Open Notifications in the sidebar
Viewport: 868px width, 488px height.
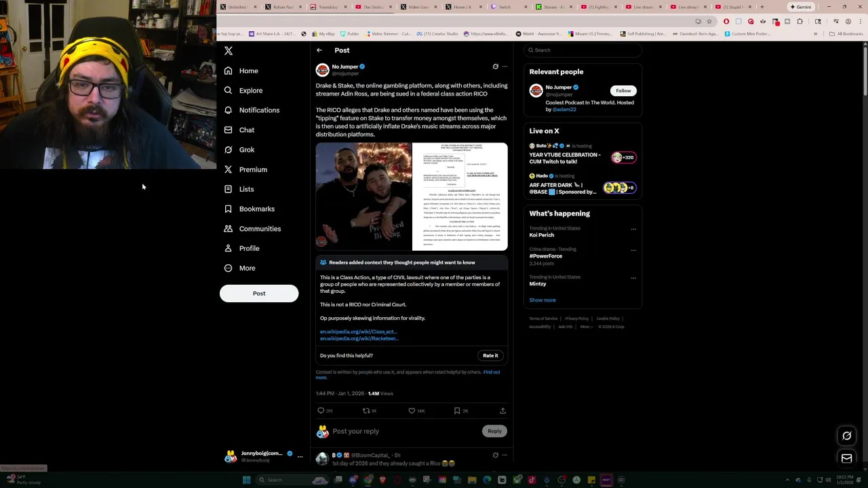click(x=252, y=110)
